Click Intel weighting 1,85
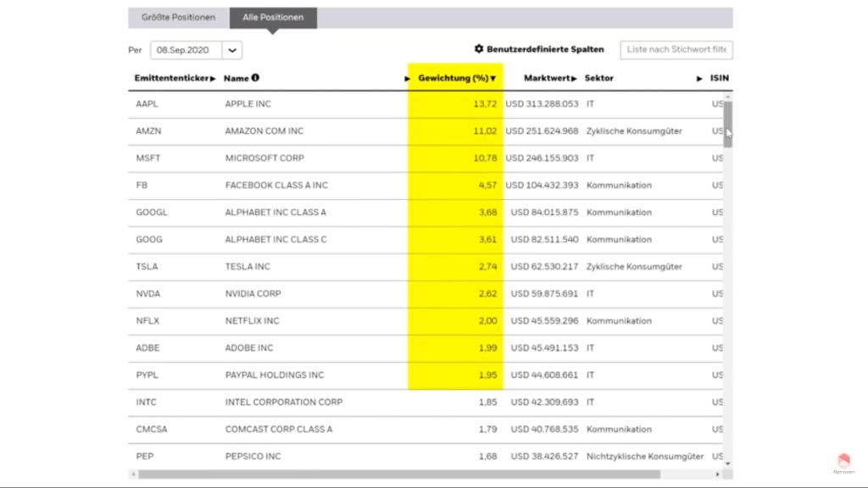The height and width of the screenshot is (488, 868). point(487,402)
